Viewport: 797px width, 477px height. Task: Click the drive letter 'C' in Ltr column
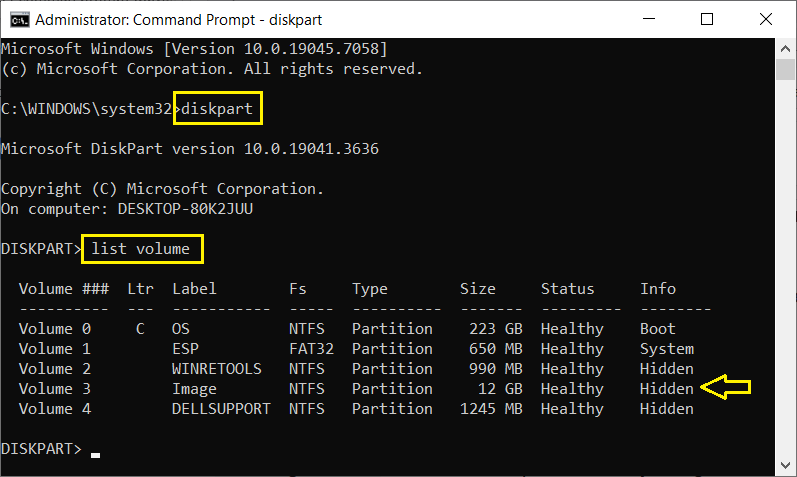click(140, 329)
